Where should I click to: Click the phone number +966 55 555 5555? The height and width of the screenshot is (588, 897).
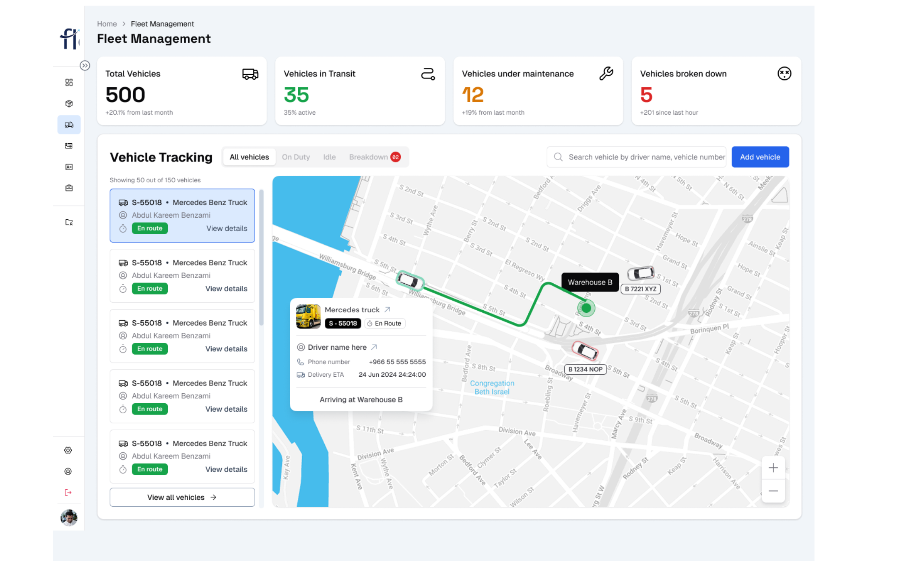pyautogui.click(x=397, y=362)
